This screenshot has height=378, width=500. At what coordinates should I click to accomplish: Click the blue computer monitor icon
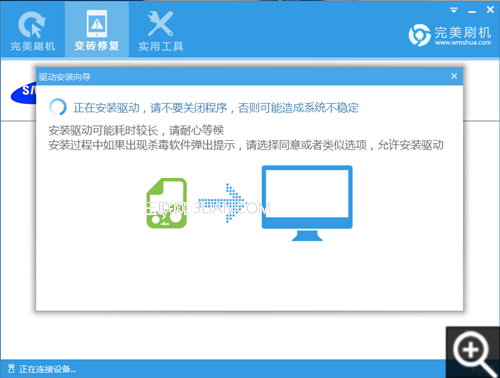point(307,203)
